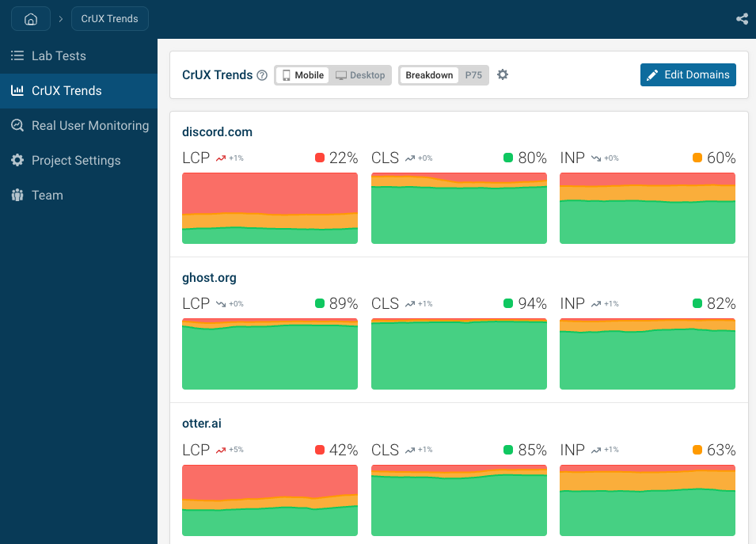Image resolution: width=756 pixels, height=544 pixels.
Task: Click otter.ai LCP 42% value
Action: click(344, 450)
